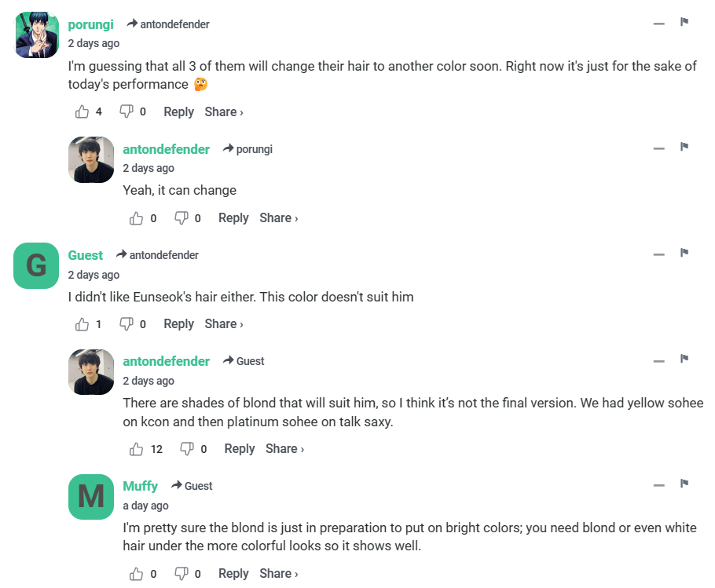Viewport: 715px width, 588px height.
Task: Jump to parent comment via "porungi" reply arrow
Action: (248, 149)
